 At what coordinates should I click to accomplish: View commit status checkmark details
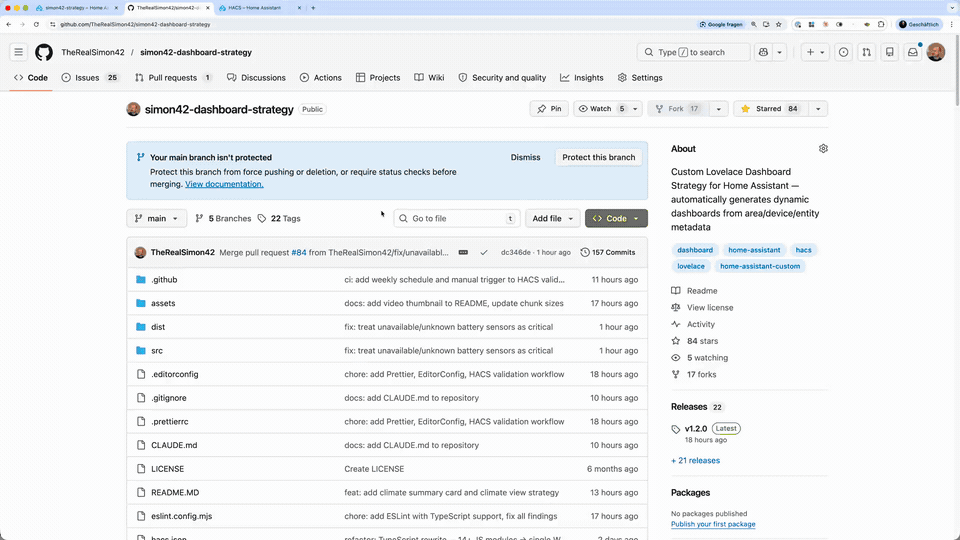point(484,252)
